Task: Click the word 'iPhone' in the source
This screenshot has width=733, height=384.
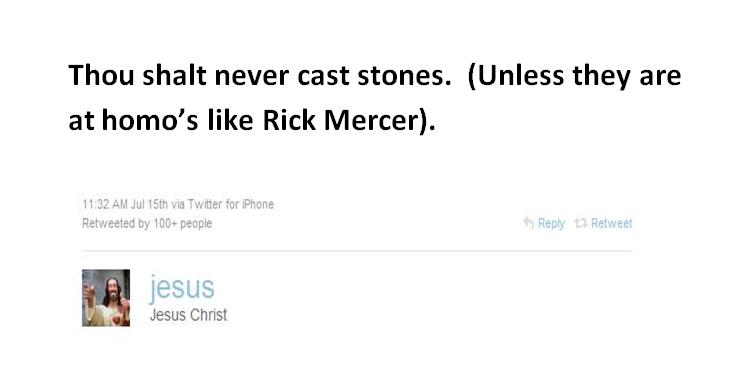Action: pyautogui.click(x=258, y=204)
